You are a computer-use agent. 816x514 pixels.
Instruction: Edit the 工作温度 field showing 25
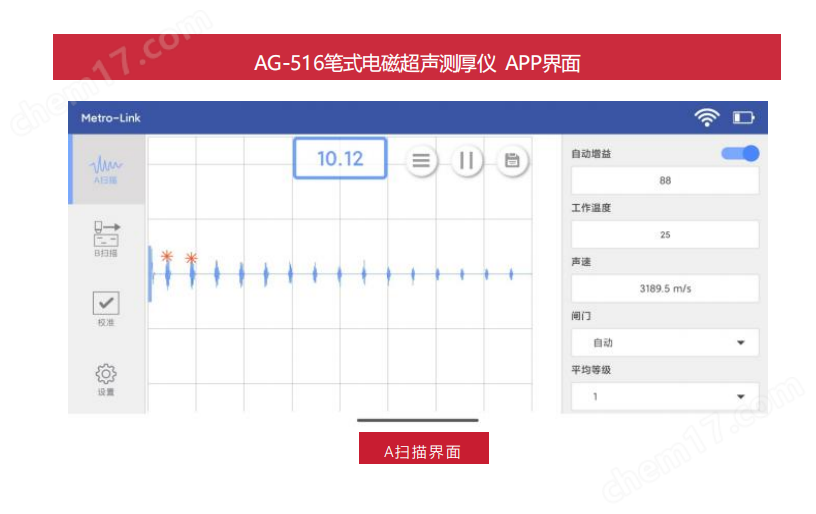click(665, 235)
